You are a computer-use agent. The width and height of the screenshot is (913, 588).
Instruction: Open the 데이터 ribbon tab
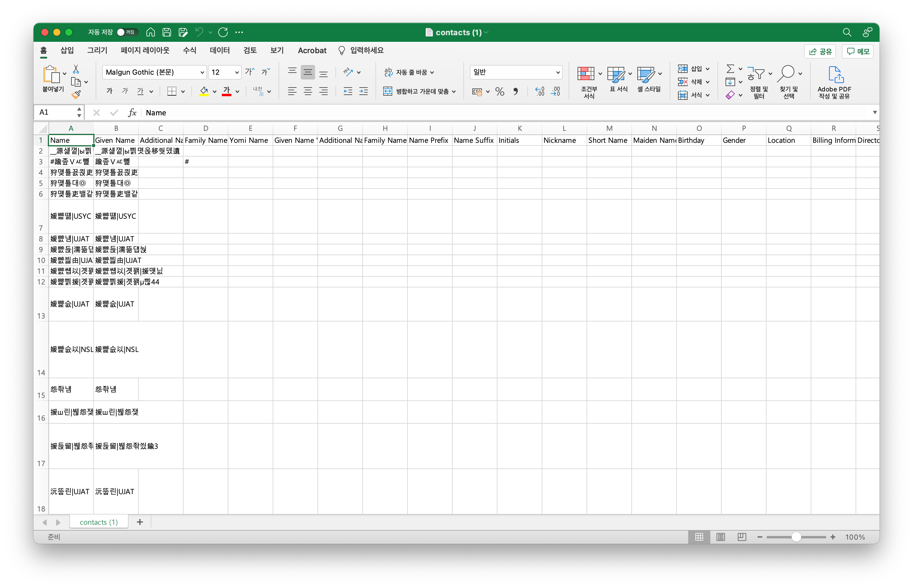(220, 50)
